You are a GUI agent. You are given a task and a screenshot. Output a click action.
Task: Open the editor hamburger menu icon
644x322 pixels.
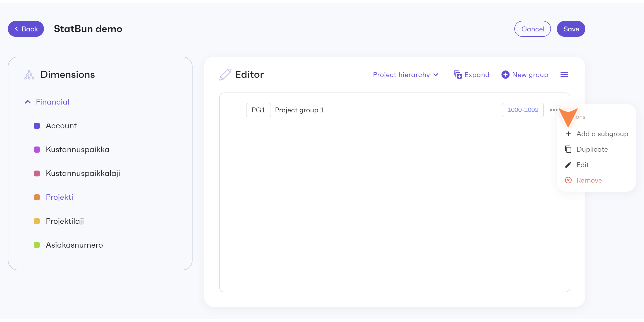(564, 75)
